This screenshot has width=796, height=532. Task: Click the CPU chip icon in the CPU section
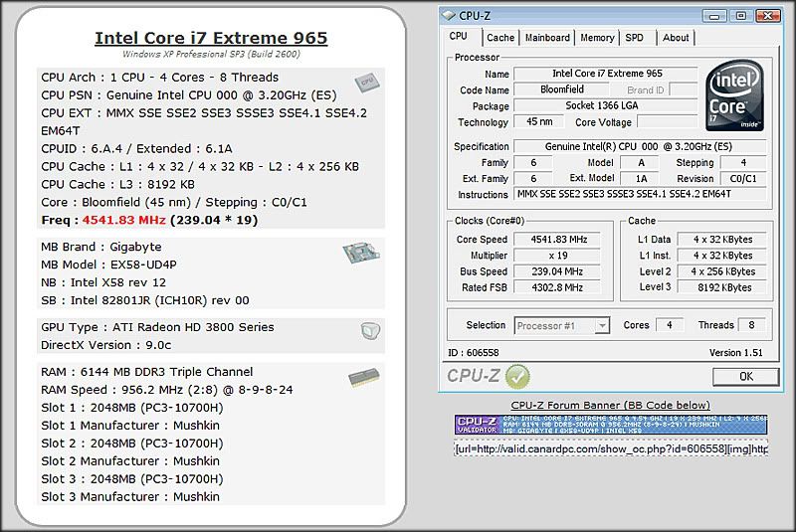click(x=367, y=83)
